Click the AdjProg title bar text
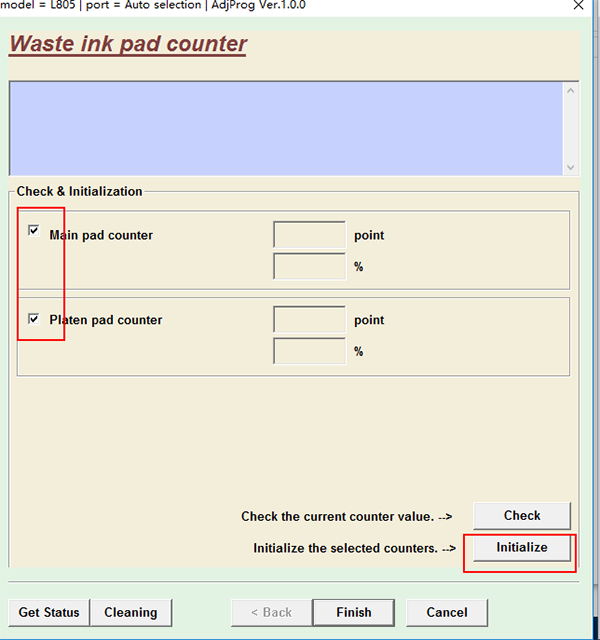600x640 pixels. pyautogui.click(x=154, y=5)
